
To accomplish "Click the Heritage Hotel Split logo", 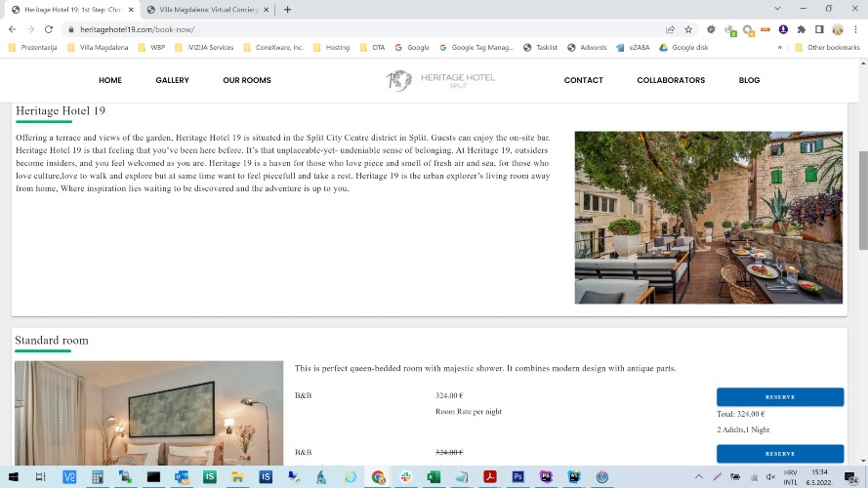I will pyautogui.click(x=440, y=80).
